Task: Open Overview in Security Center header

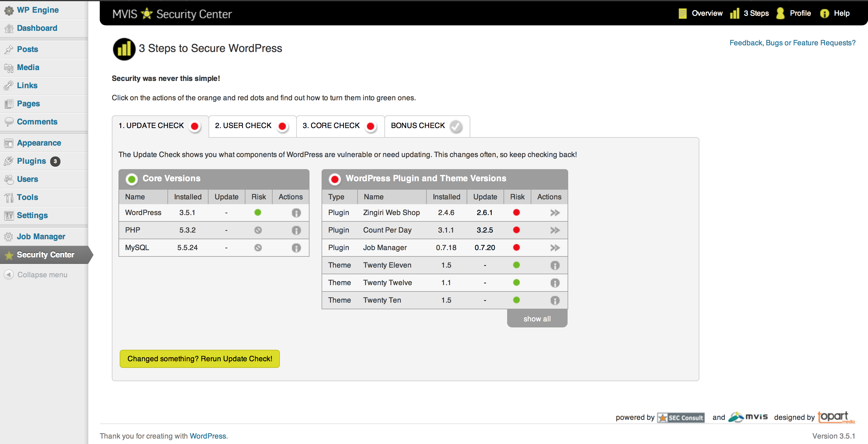Action: [x=707, y=14]
